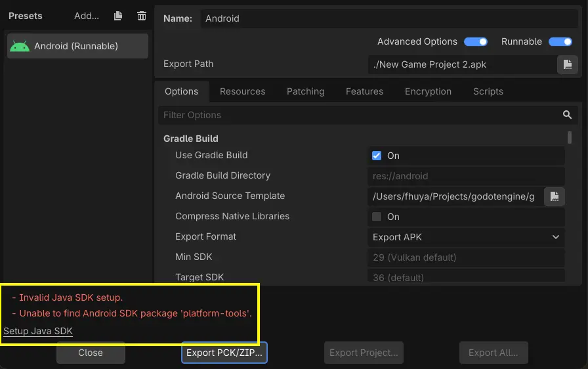Click the search magnifier icon in Filter Options
Viewport: 588px width, 369px height.
point(567,115)
